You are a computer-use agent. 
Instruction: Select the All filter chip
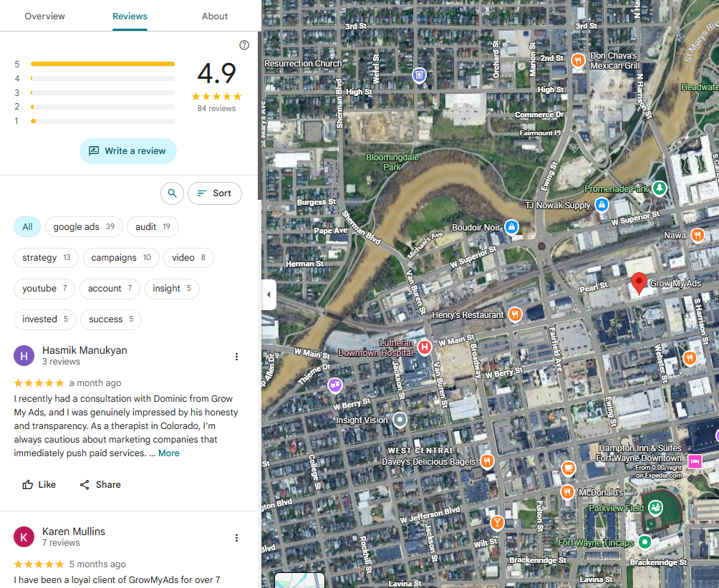coord(27,226)
